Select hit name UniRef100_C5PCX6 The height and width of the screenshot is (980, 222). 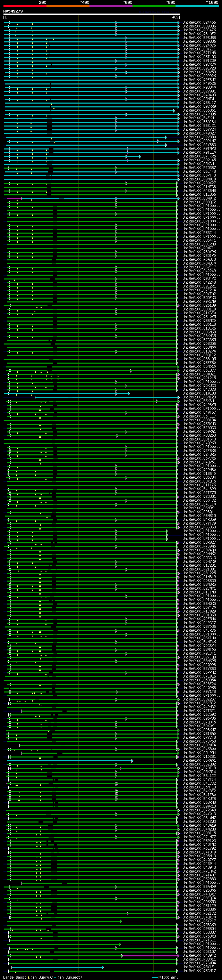(199, 459)
